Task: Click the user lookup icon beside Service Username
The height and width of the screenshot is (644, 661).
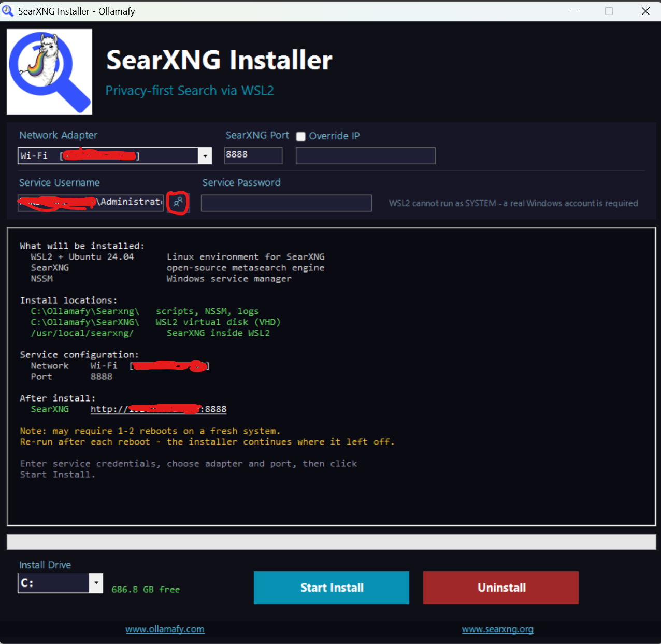Action: click(178, 203)
